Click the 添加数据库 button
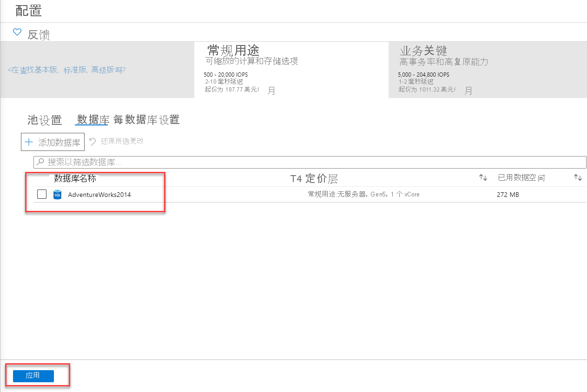The image size is (587, 392). tap(53, 142)
